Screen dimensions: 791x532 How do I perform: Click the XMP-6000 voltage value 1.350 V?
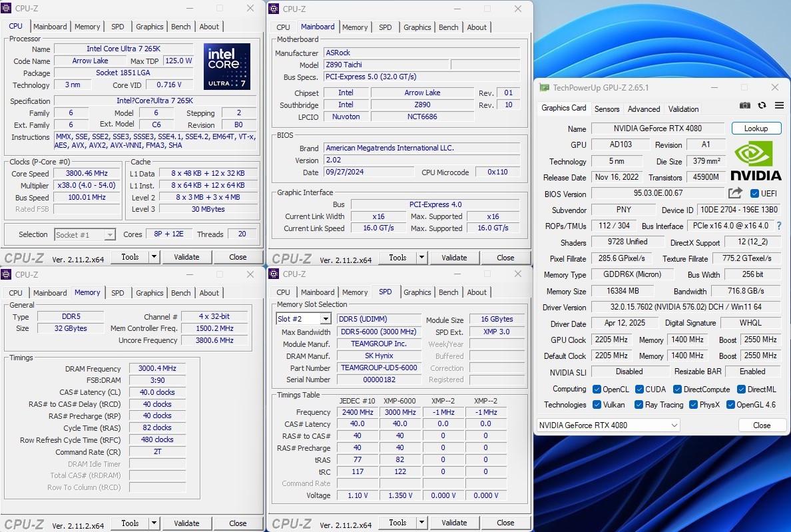[400, 495]
